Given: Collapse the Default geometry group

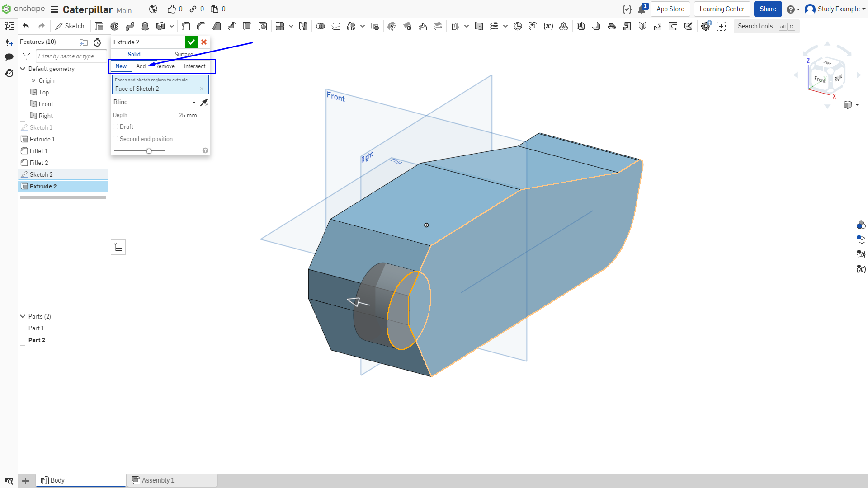Looking at the screenshot, I should click(23, 69).
